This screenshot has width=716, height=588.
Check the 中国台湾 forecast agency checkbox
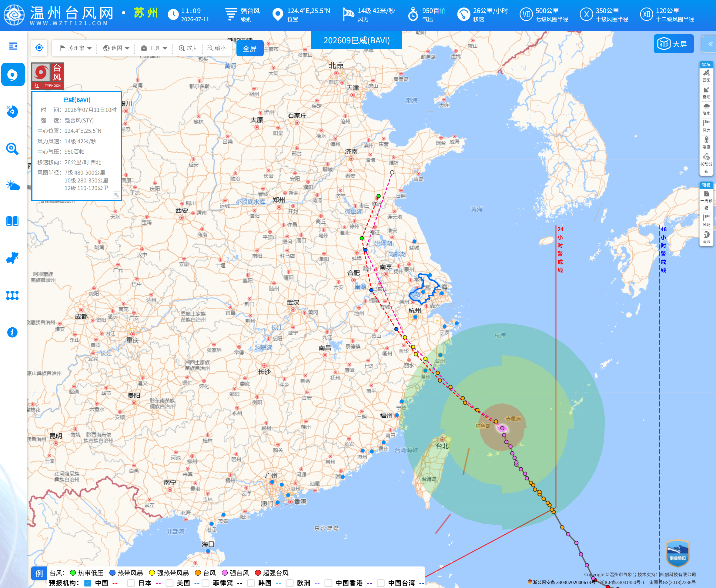click(x=381, y=583)
